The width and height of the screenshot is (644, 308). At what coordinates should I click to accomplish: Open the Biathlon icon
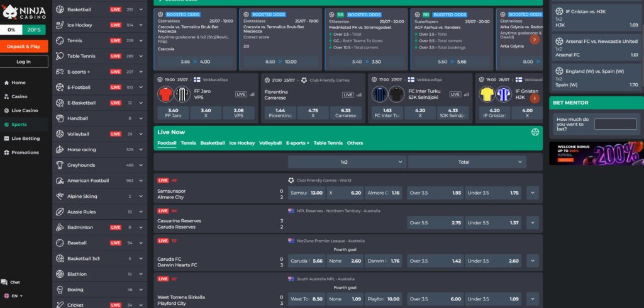pos(60,274)
